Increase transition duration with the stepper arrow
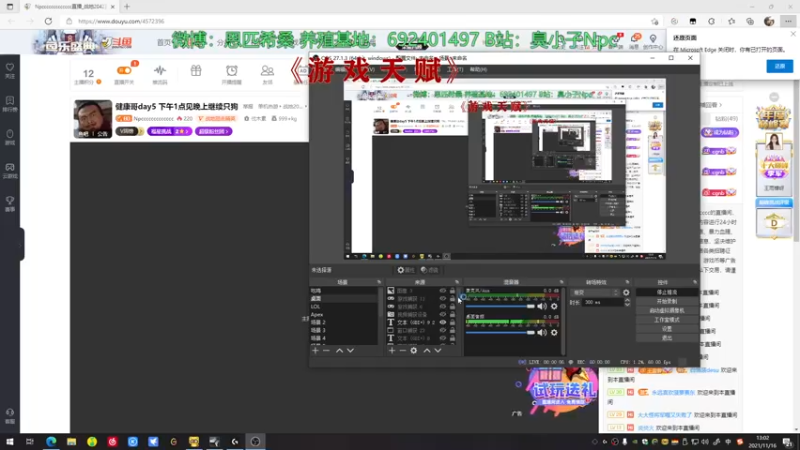Screen dimensions: 800x450 tap(627, 301)
